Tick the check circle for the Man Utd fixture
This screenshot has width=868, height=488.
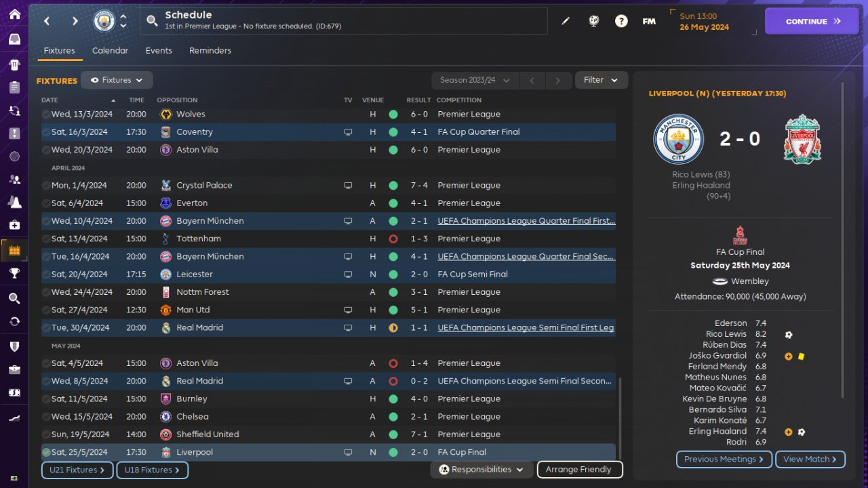46,310
